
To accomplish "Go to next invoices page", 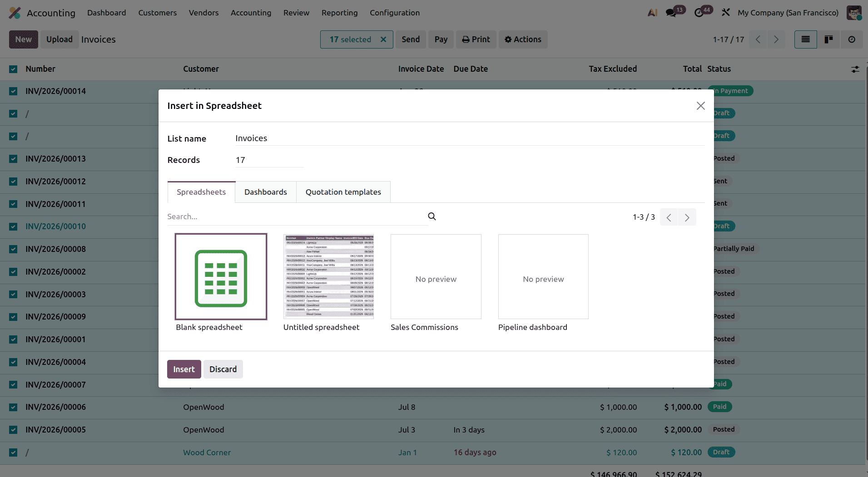I will (776, 39).
